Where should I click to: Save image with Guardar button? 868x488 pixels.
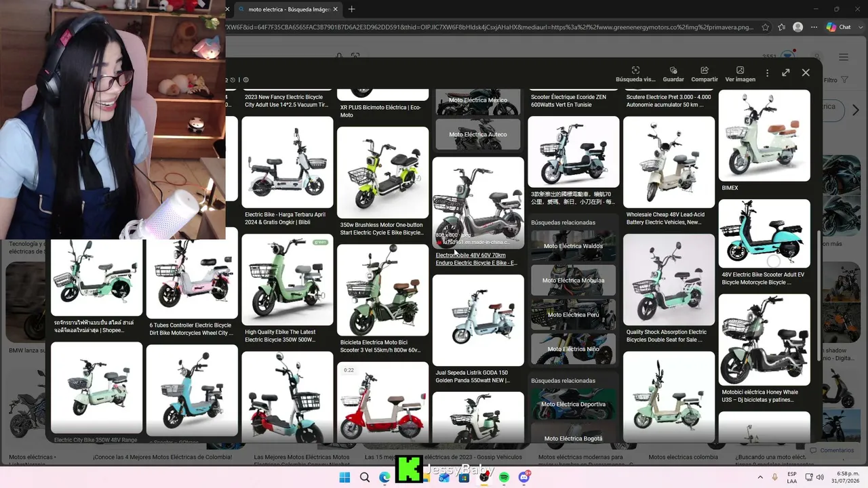tap(673, 75)
